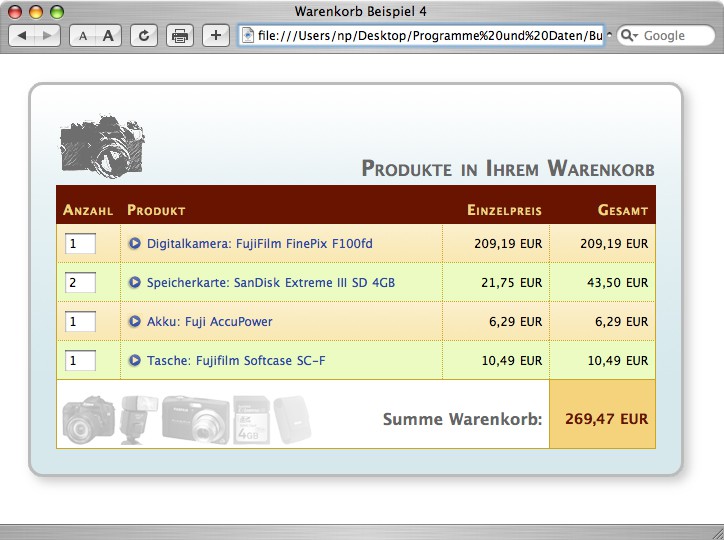Click the Summe Warenkorb label
The image size is (724, 540).
pos(462,419)
